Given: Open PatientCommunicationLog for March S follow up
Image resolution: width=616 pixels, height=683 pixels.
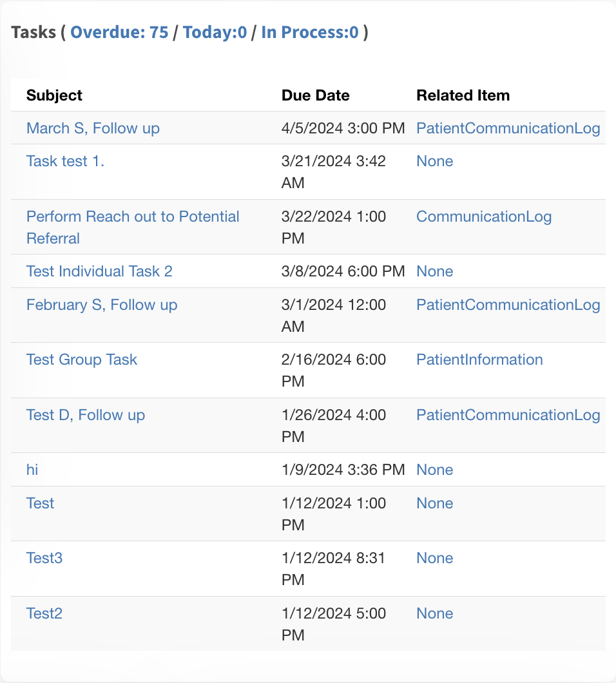Looking at the screenshot, I should point(508,128).
